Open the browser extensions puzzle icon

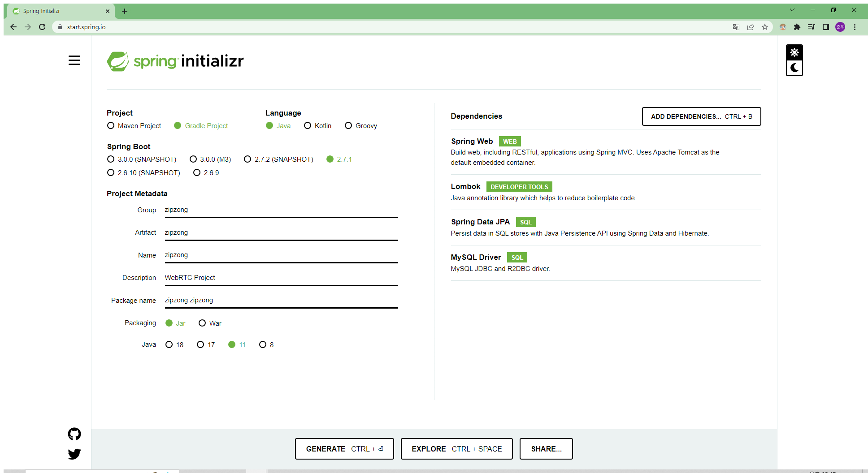tap(797, 27)
